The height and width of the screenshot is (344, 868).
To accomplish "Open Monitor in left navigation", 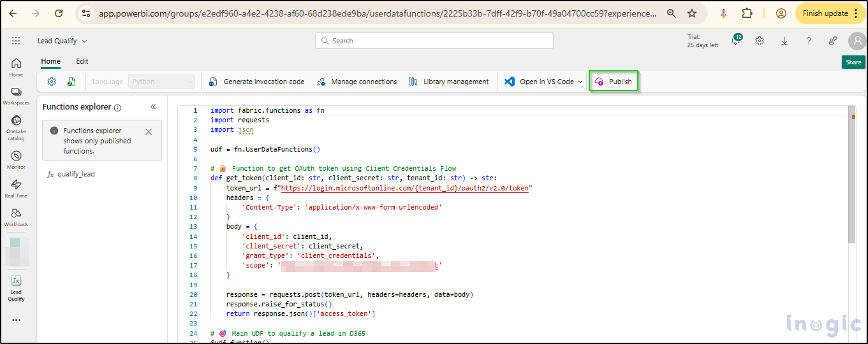I will [16, 159].
